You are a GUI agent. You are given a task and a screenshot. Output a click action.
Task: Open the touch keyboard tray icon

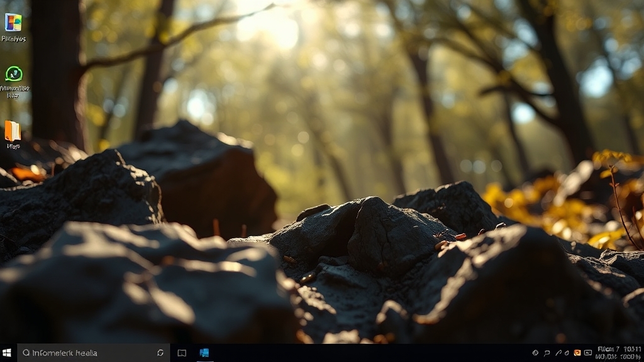pyautogui.click(x=587, y=353)
